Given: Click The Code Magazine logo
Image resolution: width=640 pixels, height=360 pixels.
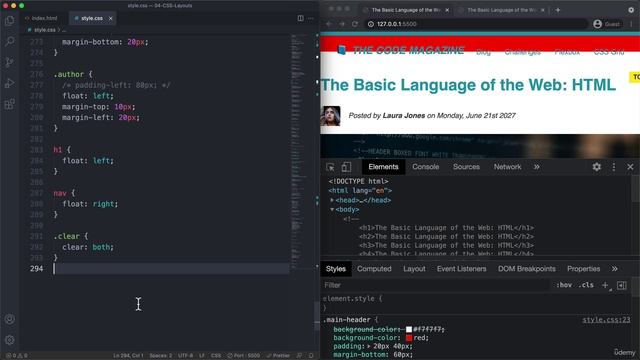Looking at the screenshot, I should point(401,50).
